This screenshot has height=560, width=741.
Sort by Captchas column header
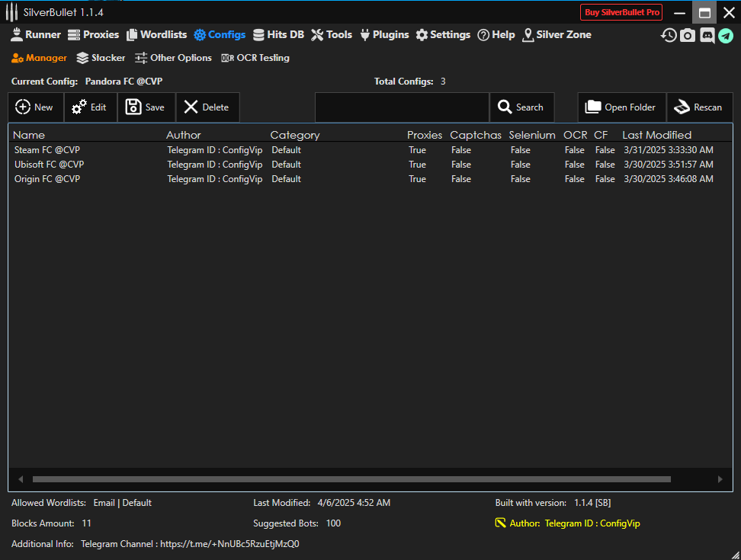pos(476,135)
